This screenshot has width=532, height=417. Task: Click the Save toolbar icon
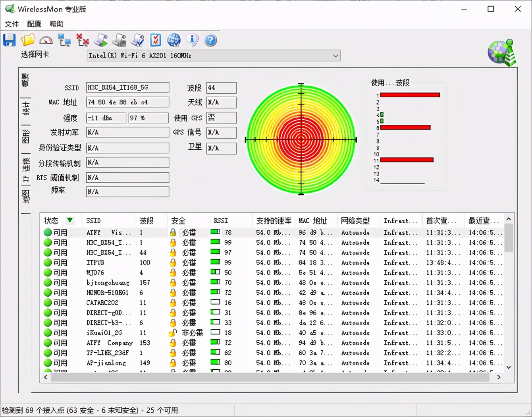click(x=9, y=40)
